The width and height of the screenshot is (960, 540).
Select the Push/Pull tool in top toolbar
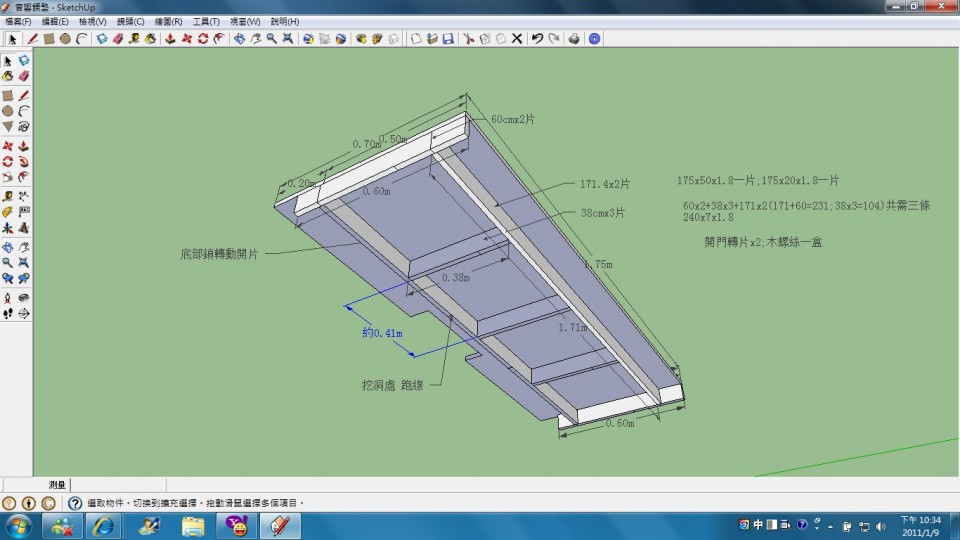pos(170,39)
